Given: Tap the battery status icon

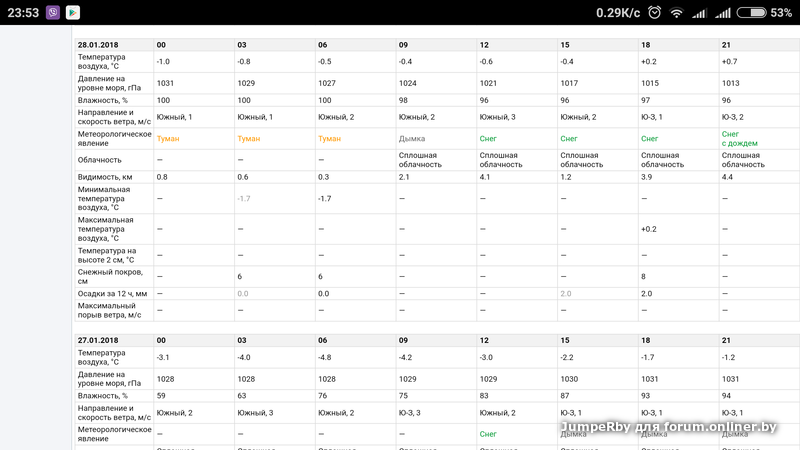Looking at the screenshot, I should point(752,12).
